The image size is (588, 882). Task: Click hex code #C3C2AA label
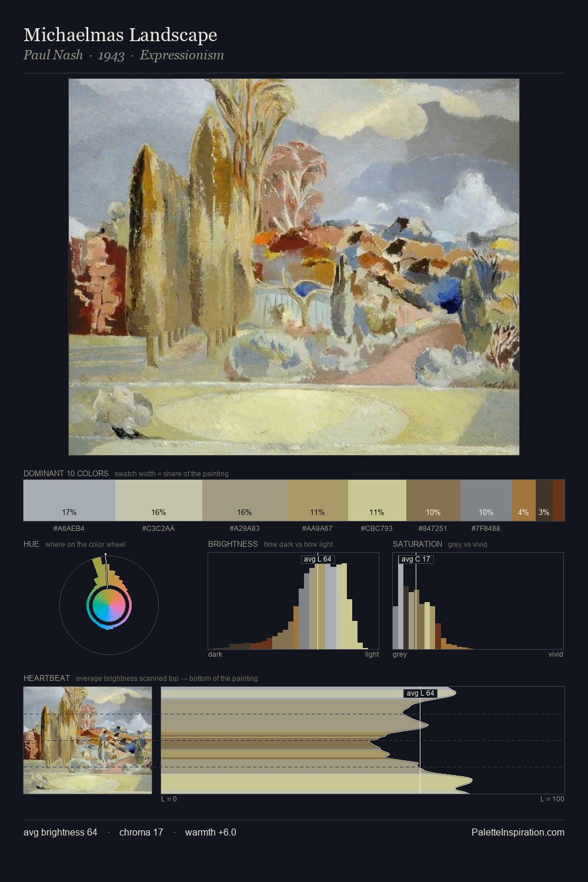[x=158, y=528]
